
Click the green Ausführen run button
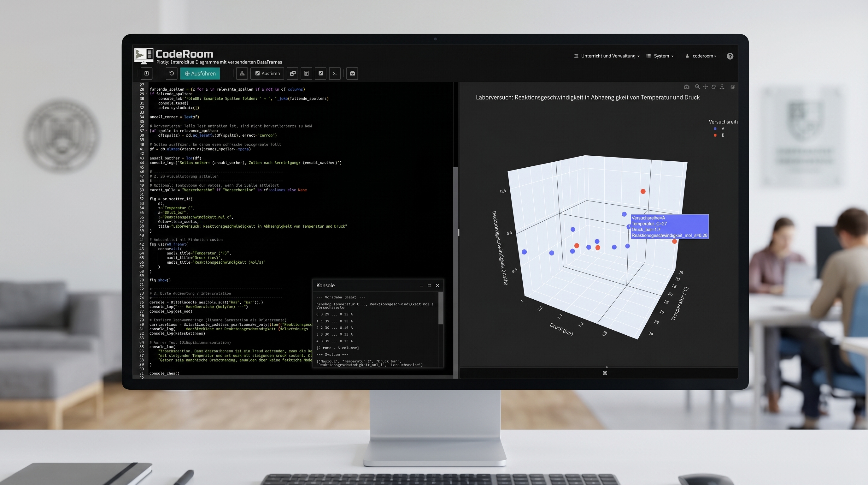tap(200, 74)
